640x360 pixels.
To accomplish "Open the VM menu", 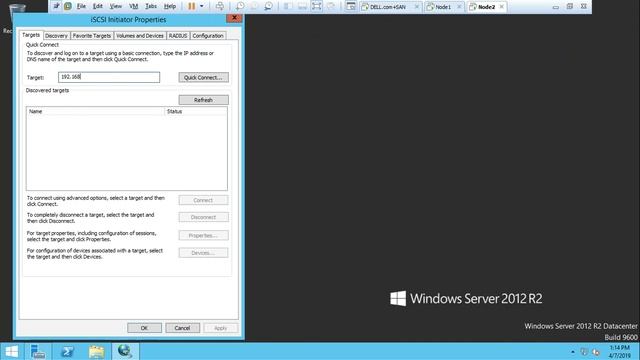I will [133, 7].
